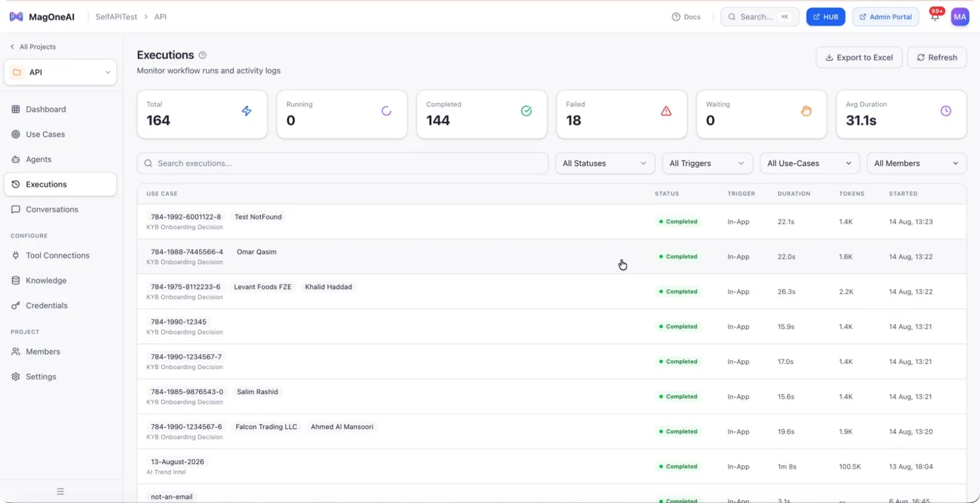980x503 pixels.
Task: Open project Members page
Action: click(x=60, y=352)
